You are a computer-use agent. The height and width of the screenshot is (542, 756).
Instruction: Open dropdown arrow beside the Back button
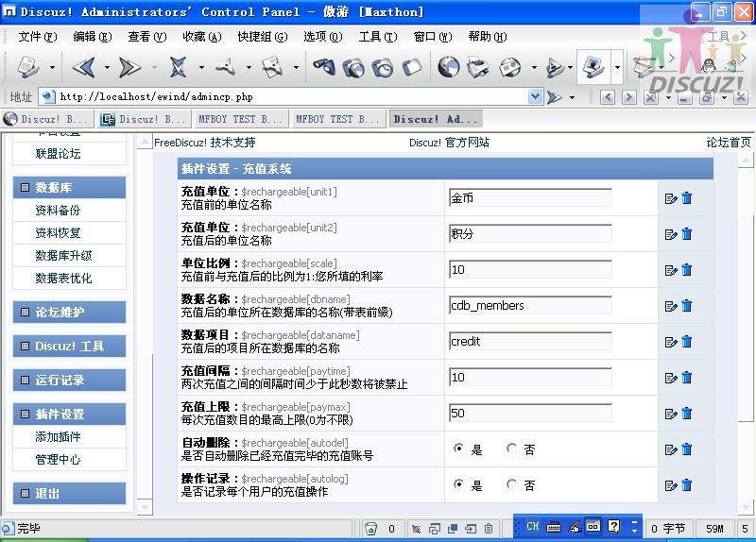coord(107,67)
